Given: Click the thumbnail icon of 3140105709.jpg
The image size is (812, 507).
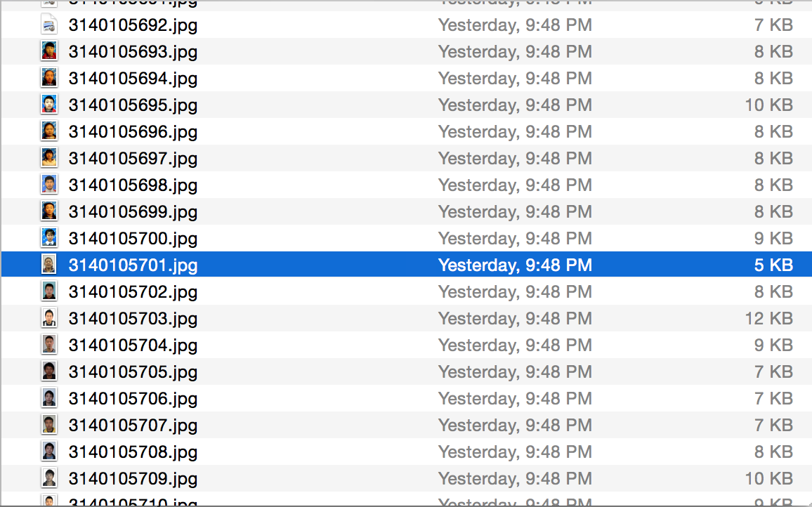Looking at the screenshot, I should point(49,478).
